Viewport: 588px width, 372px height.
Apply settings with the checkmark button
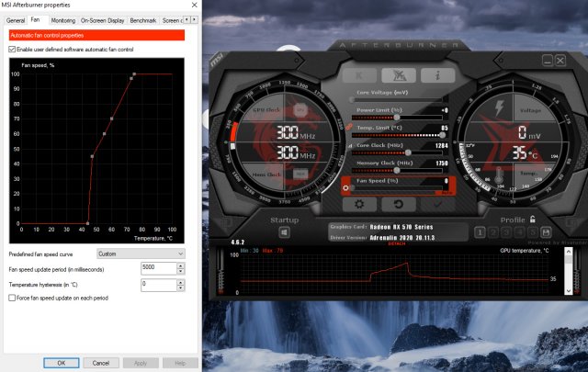pyautogui.click(x=437, y=204)
